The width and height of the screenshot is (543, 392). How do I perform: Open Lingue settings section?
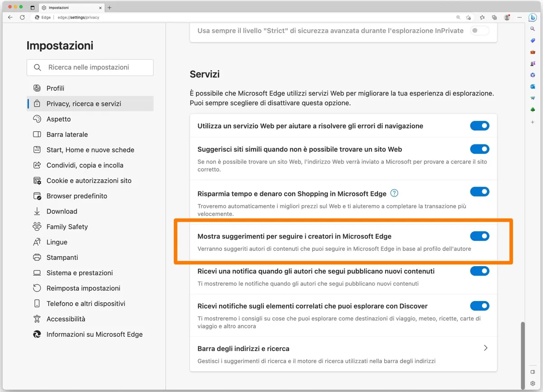90,242
